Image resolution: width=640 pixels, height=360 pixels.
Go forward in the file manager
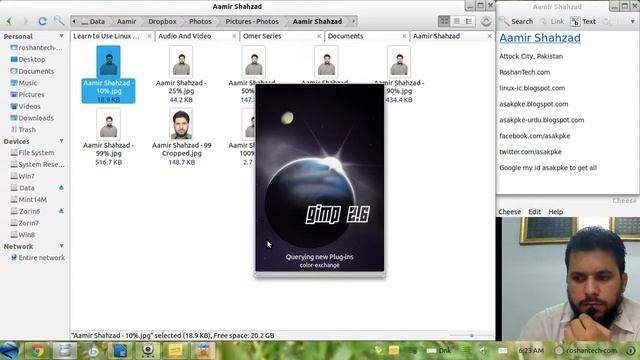coord(26,21)
